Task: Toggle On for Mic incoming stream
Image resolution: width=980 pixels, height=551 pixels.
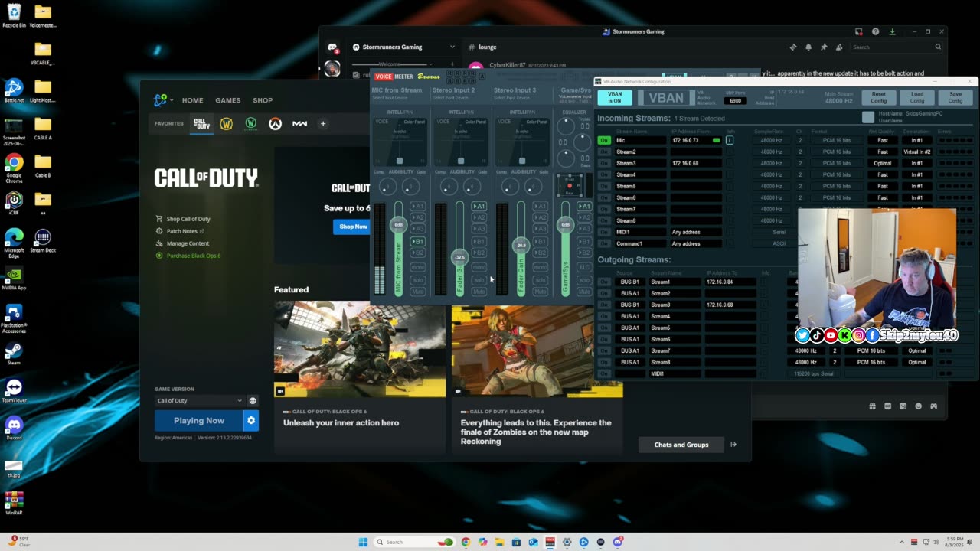Action: (x=604, y=140)
